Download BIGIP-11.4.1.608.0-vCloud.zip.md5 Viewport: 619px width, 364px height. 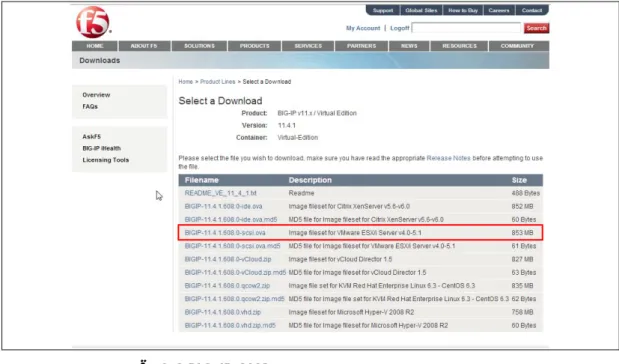235,272
